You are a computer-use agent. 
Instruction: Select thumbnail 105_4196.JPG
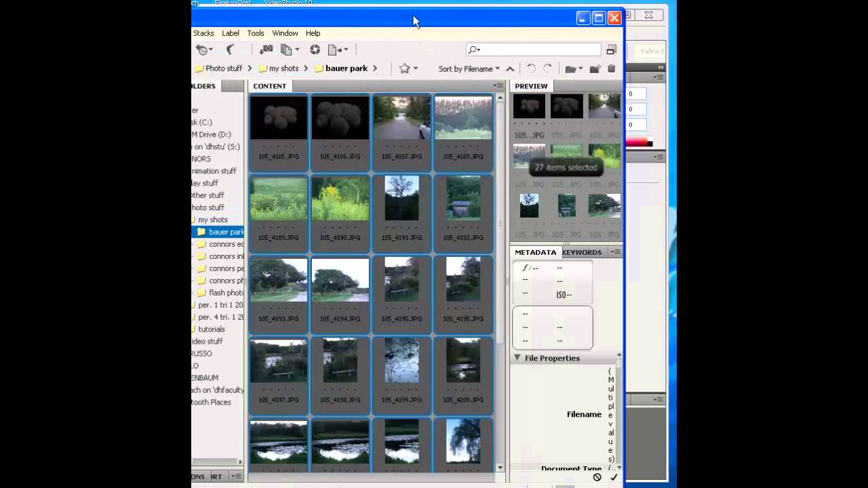tap(463, 280)
